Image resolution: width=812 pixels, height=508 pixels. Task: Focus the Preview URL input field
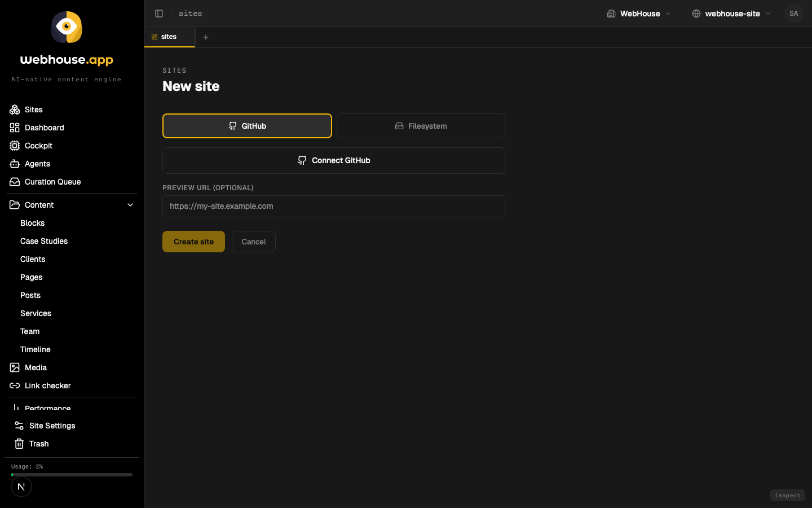pos(334,206)
